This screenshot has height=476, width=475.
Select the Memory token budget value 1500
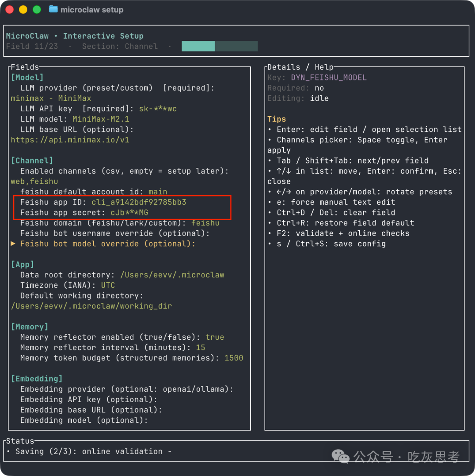point(234,358)
